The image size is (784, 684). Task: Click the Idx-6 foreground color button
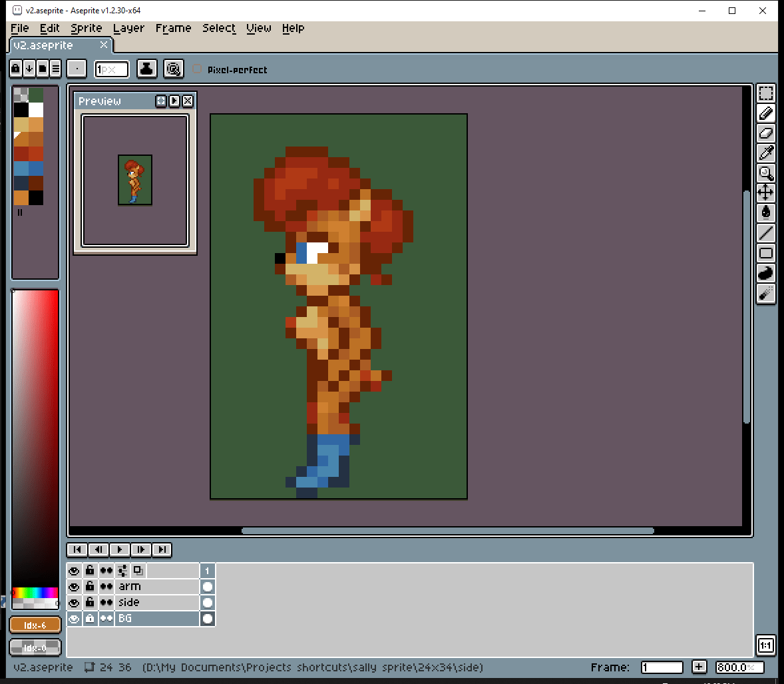click(35, 625)
